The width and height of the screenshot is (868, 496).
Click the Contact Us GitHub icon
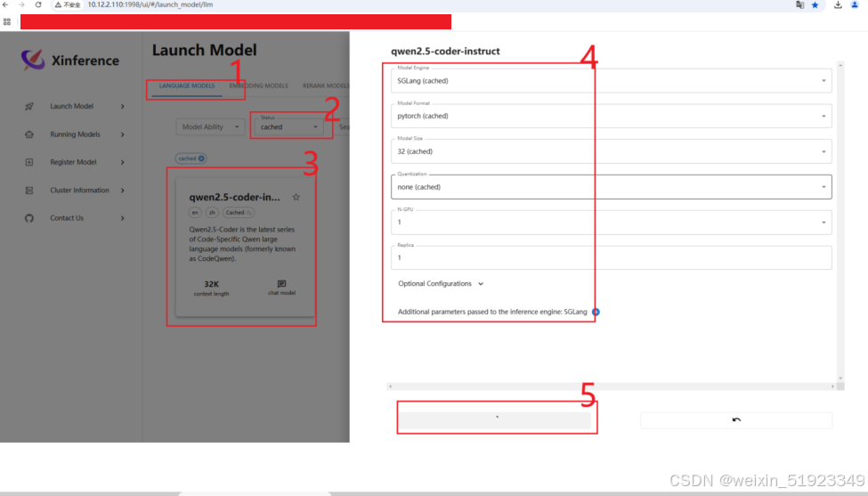tap(29, 218)
